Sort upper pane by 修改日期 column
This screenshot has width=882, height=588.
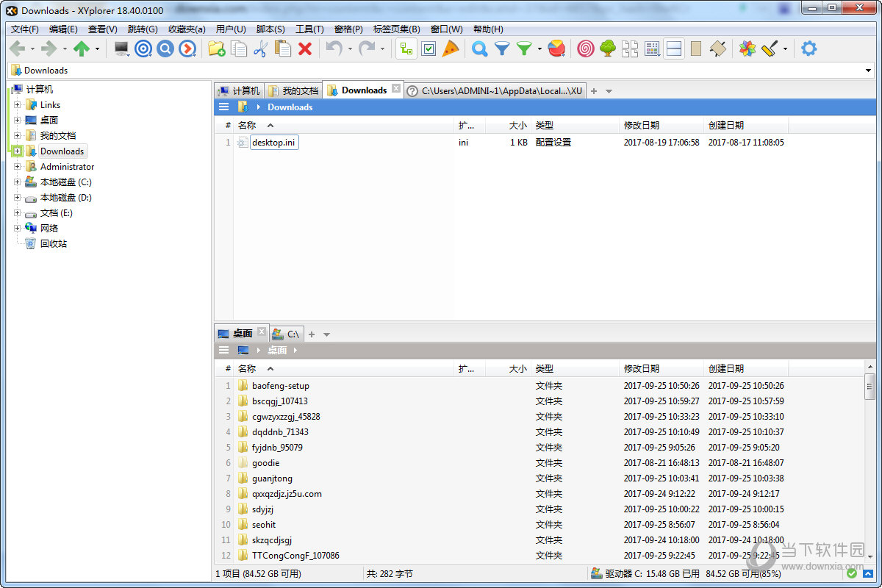(661, 126)
